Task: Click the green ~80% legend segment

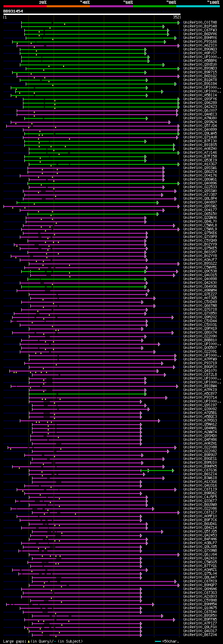Action: [154, 6]
